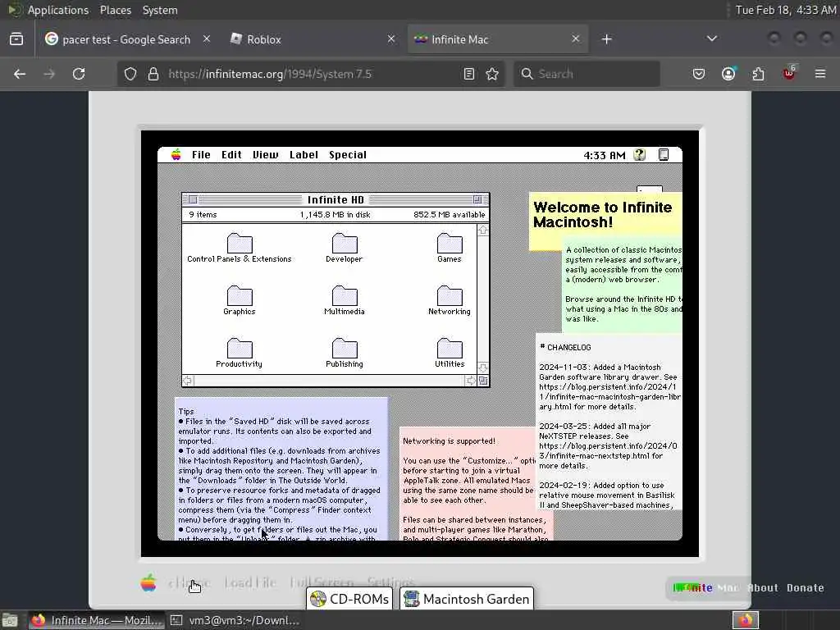Open the Control Panels & Extensions folder
The image size is (840, 630).
tap(240, 248)
